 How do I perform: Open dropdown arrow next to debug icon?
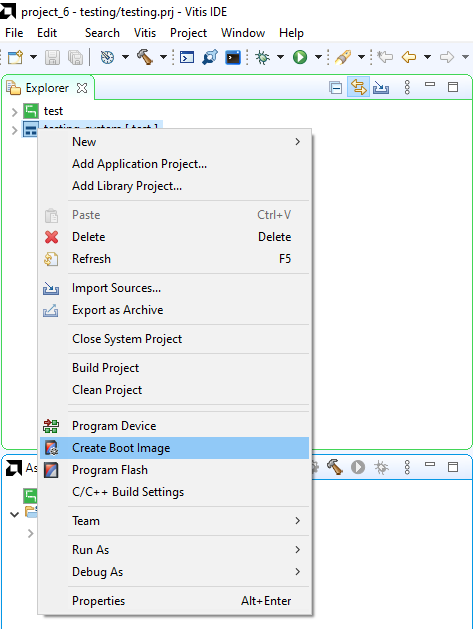pos(280,57)
